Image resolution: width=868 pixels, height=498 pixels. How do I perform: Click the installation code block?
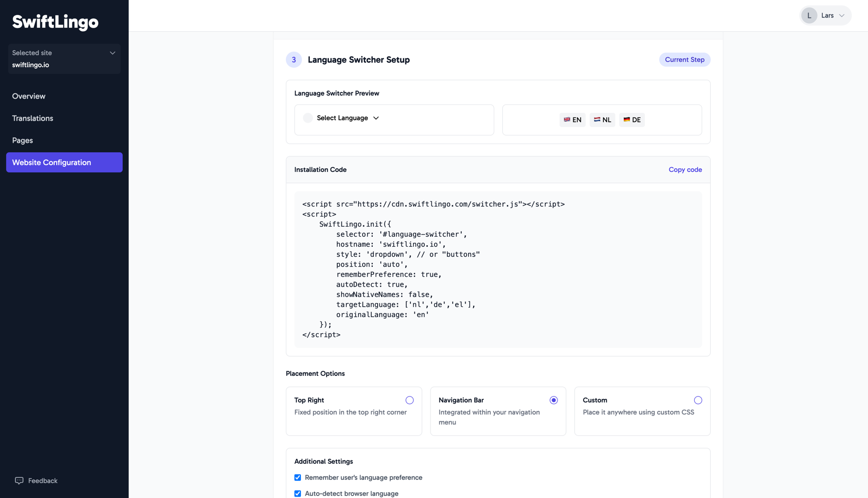[x=498, y=269]
